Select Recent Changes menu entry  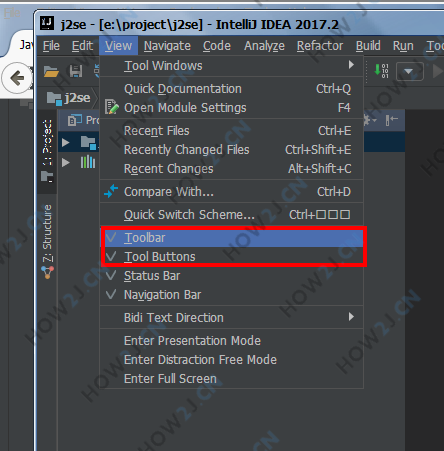point(232,169)
